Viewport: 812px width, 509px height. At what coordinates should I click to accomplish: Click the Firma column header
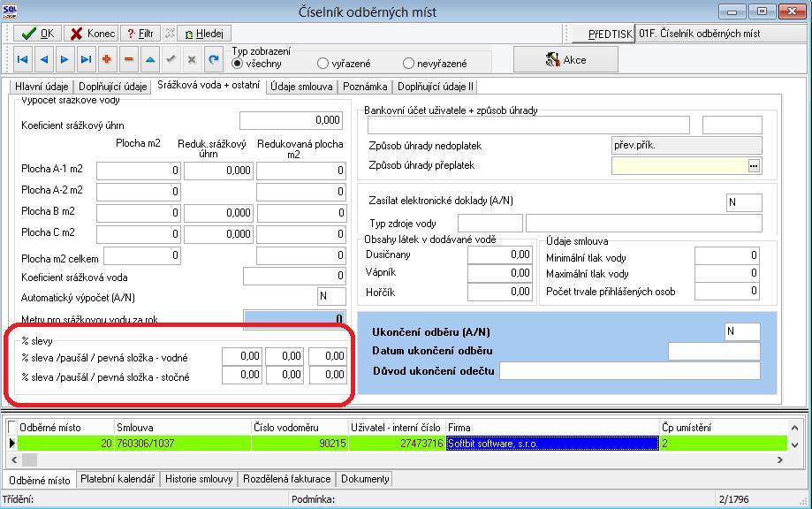[x=552, y=427]
